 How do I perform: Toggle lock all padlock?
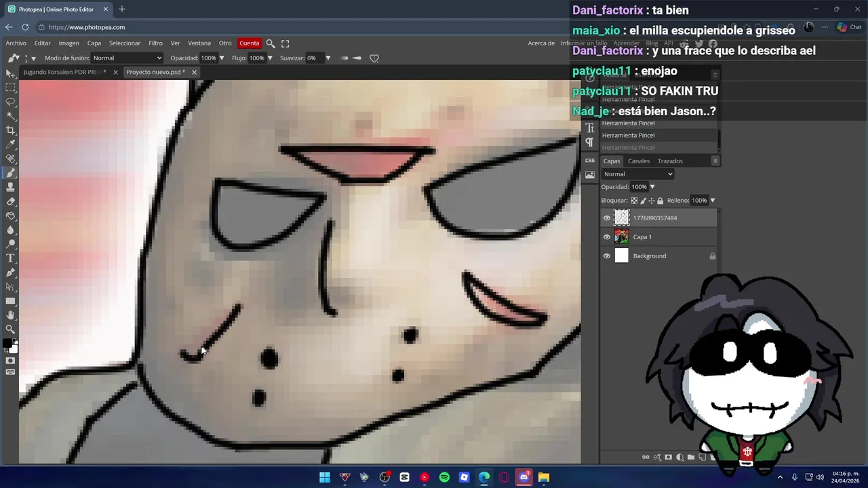pos(660,201)
